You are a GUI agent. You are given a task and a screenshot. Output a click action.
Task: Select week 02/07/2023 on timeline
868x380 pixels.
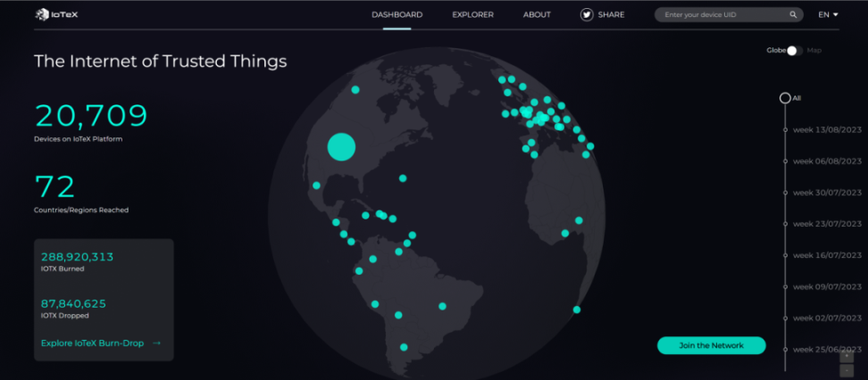(827, 318)
